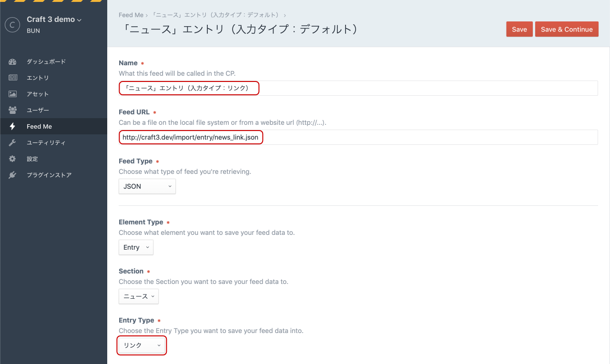
Task: Select the エントリ entries icon in the sidebar
Action: click(x=11, y=78)
